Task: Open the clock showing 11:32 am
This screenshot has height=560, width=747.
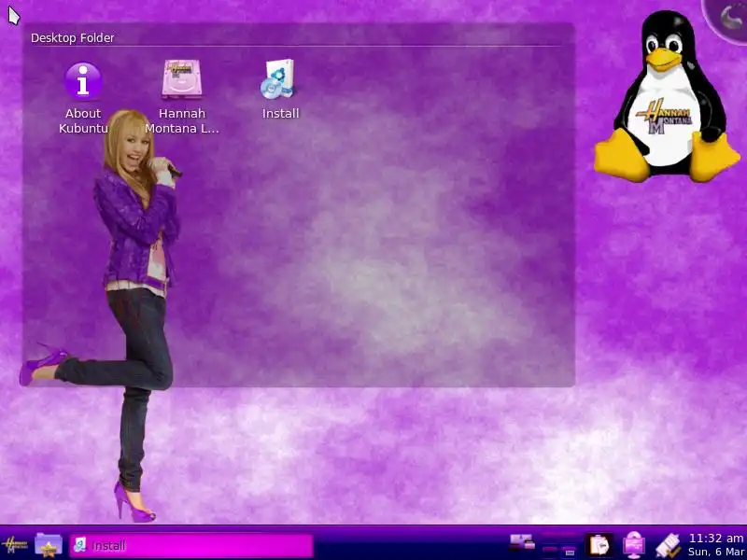Action: tap(716, 545)
